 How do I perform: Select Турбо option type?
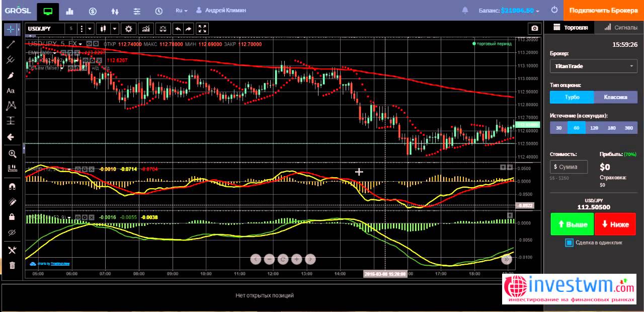572,97
